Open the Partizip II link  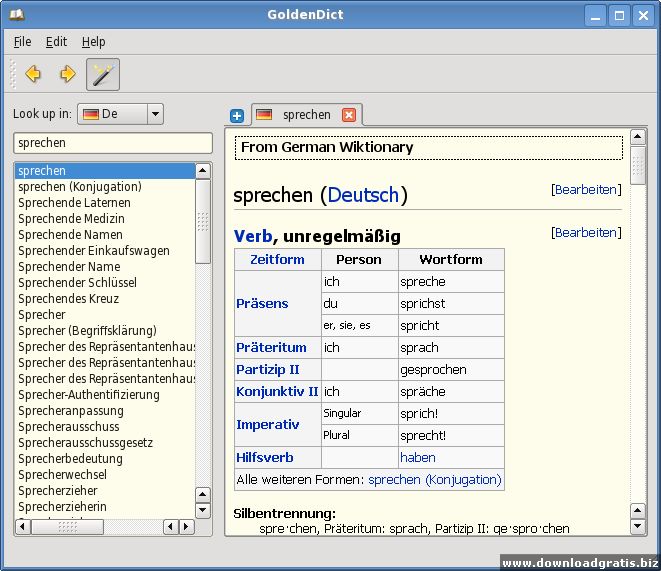coord(268,370)
